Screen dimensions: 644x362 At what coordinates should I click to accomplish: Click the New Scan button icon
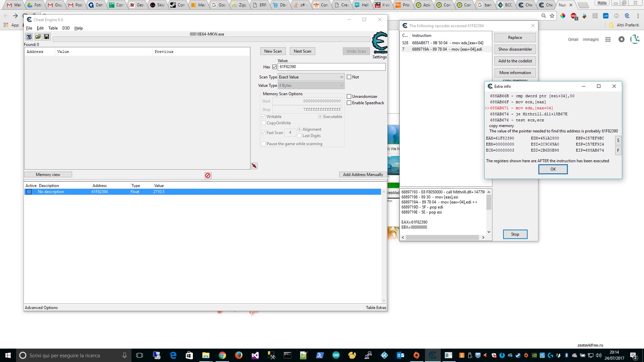click(x=273, y=51)
